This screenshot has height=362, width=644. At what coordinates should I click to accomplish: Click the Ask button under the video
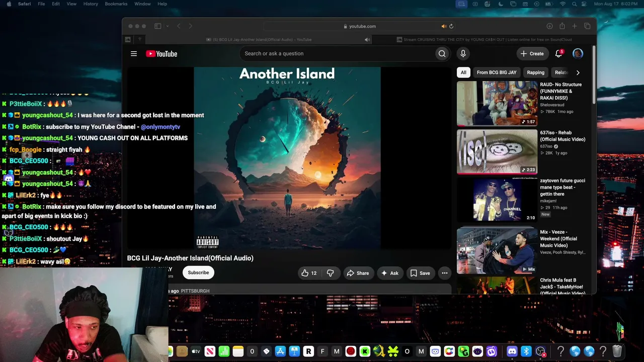pos(389,273)
